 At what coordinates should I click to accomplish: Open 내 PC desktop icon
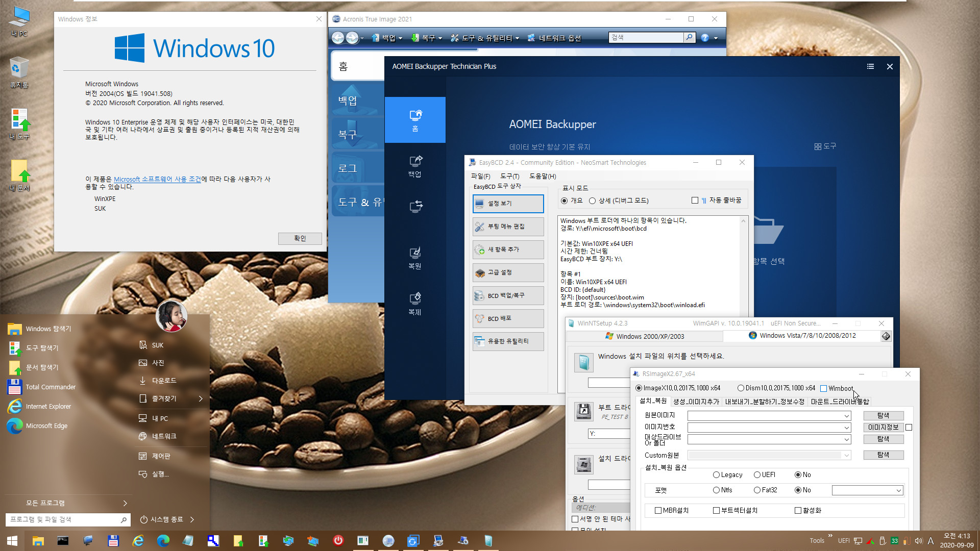tap(19, 21)
